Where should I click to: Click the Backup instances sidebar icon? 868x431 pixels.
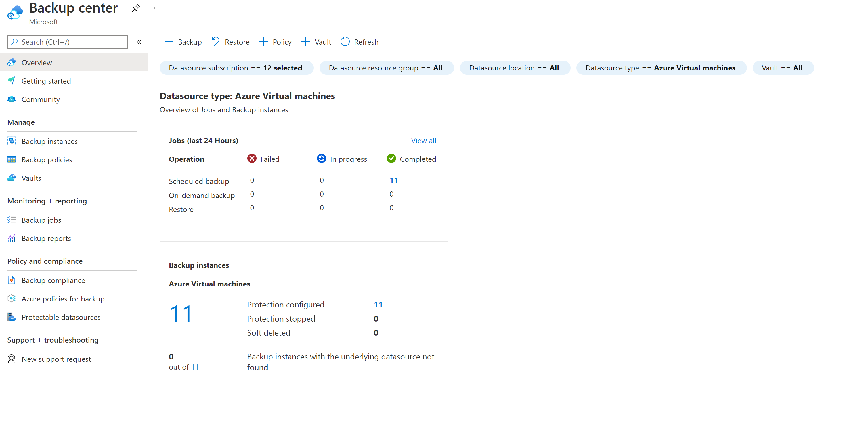[11, 141]
